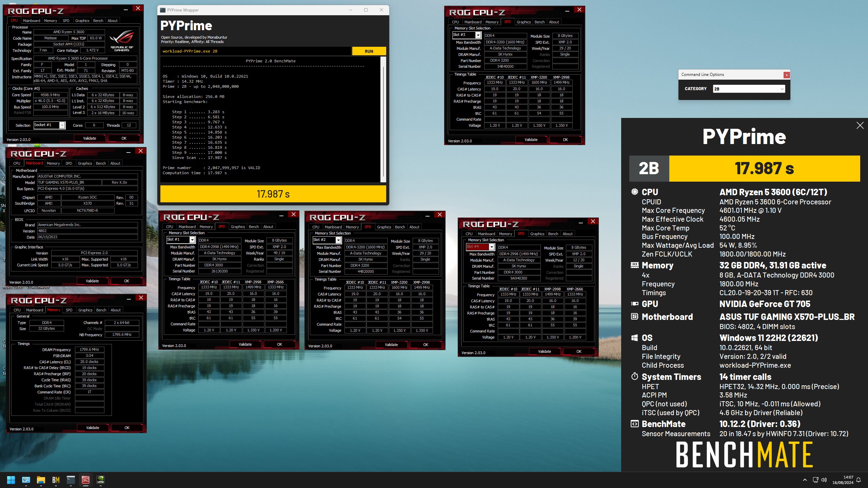Click the volume speaker tray icon

pyautogui.click(x=824, y=480)
